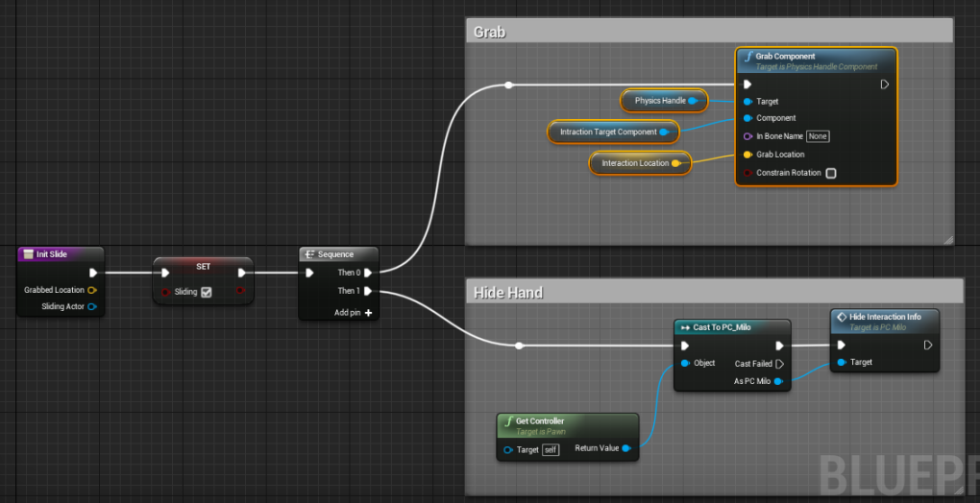Click Grab Component output execution pin
980x503 pixels.
pos(884,84)
